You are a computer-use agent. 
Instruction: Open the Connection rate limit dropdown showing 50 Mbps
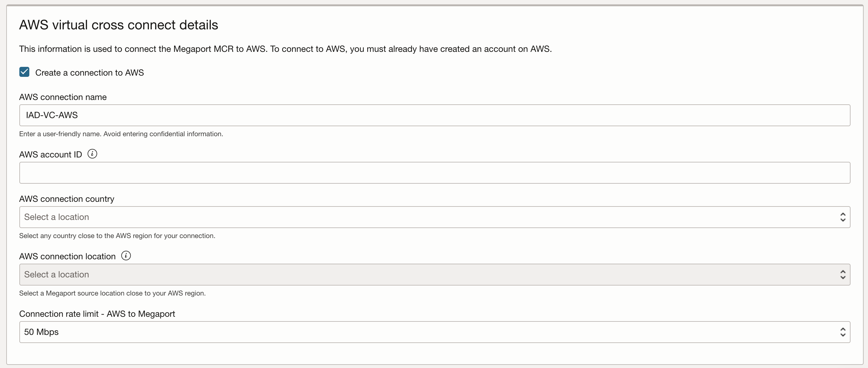tap(435, 332)
